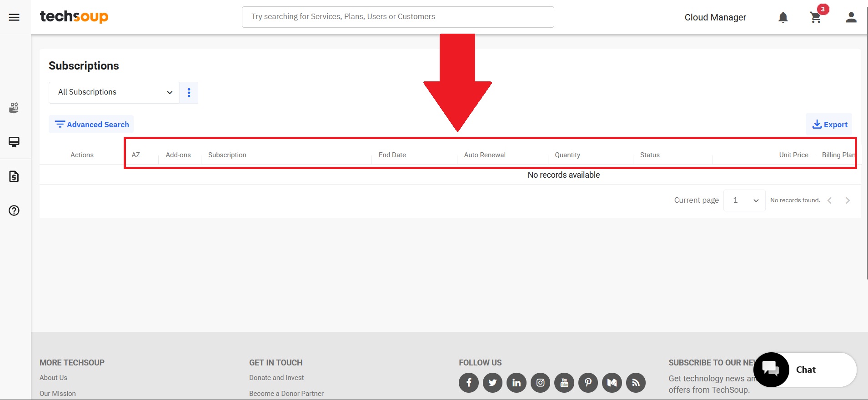868x400 pixels.
Task: Focus the Services, Plans, Users search box
Action: (x=398, y=17)
